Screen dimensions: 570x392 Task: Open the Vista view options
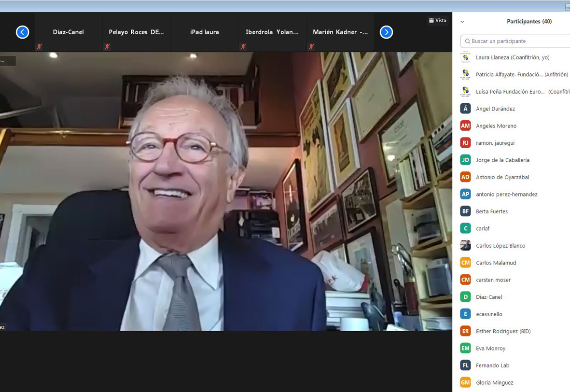(x=437, y=21)
